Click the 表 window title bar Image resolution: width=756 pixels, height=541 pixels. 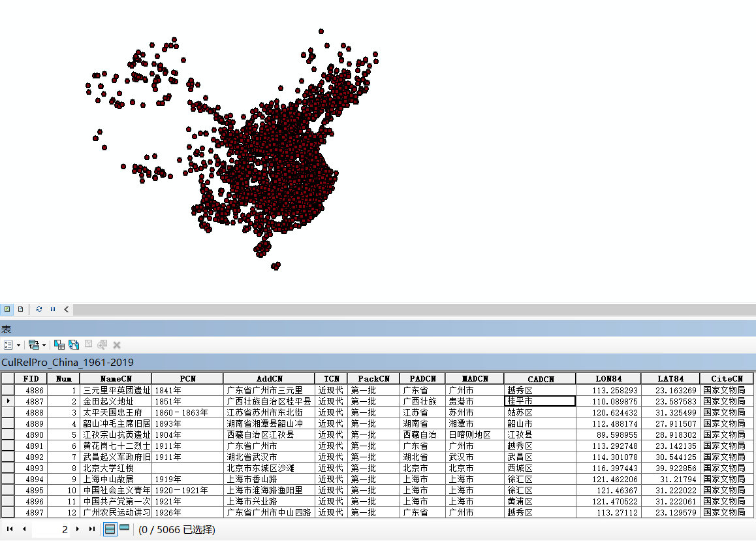click(378, 329)
